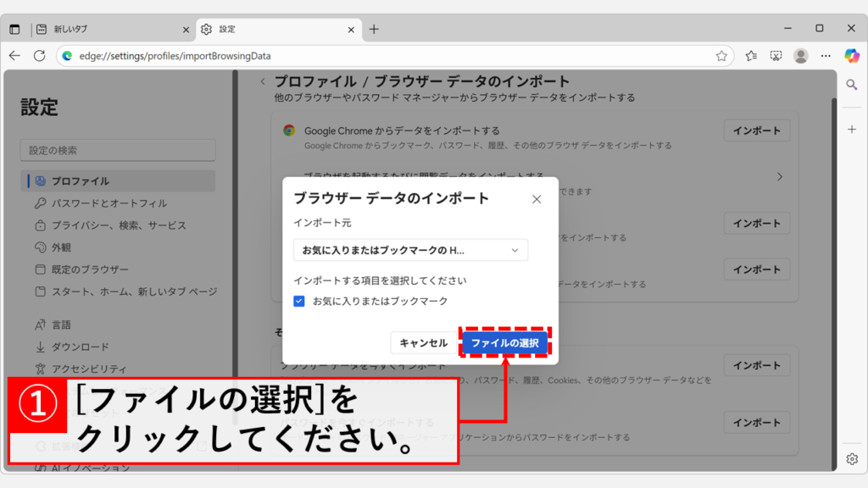
Task: Open the profile avatar menu
Action: [x=800, y=56]
